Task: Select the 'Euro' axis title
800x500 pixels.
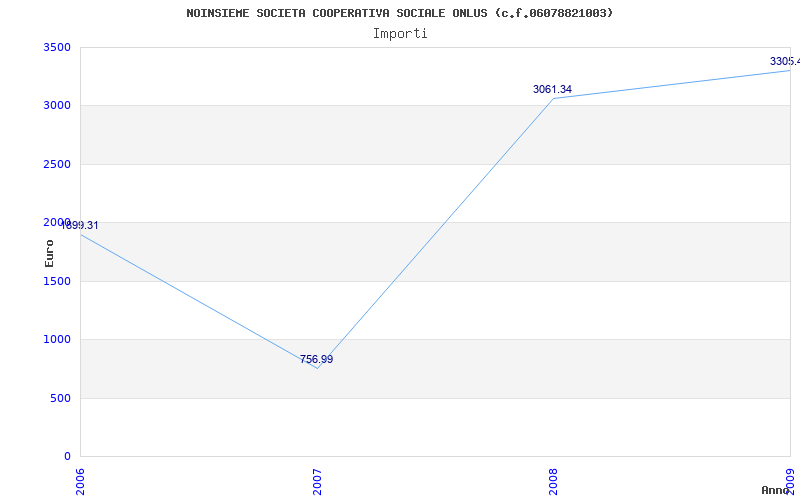Action: click(49, 254)
